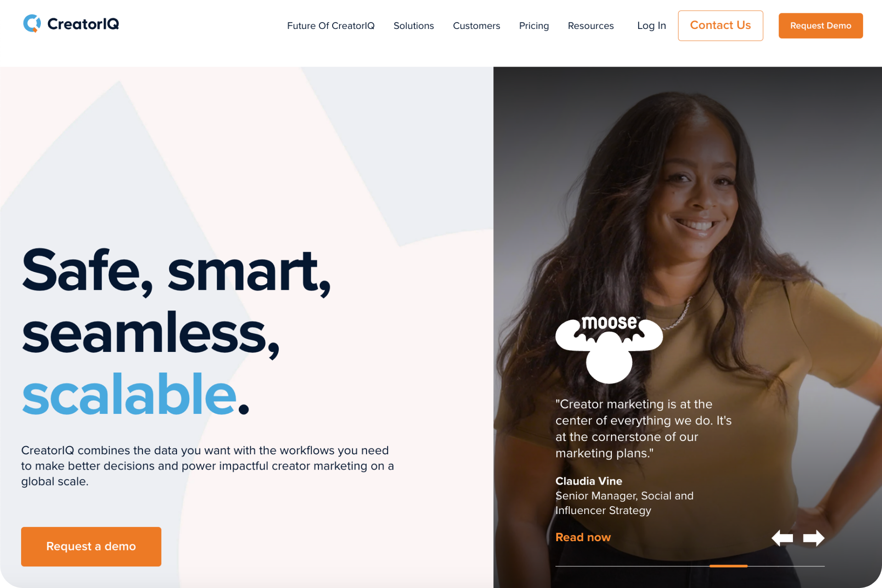The height and width of the screenshot is (588, 882).
Task: Open the Future Of CreatorIQ menu
Action: click(x=331, y=26)
